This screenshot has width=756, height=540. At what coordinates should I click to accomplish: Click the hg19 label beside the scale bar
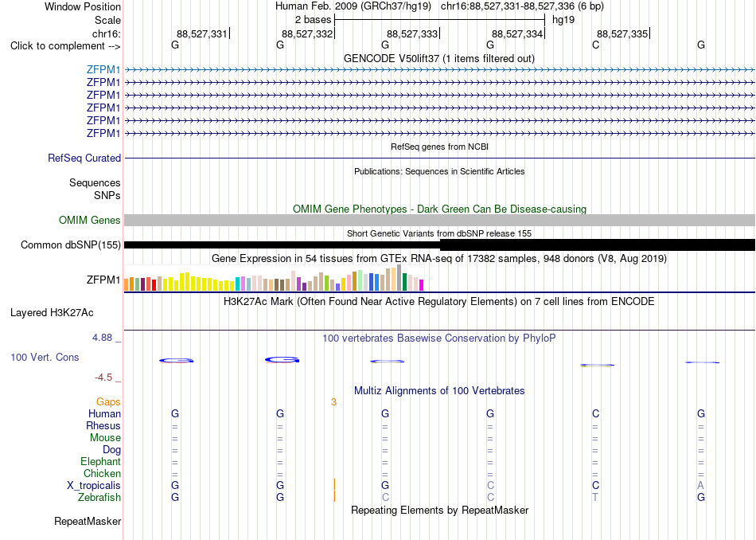point(563,20)
